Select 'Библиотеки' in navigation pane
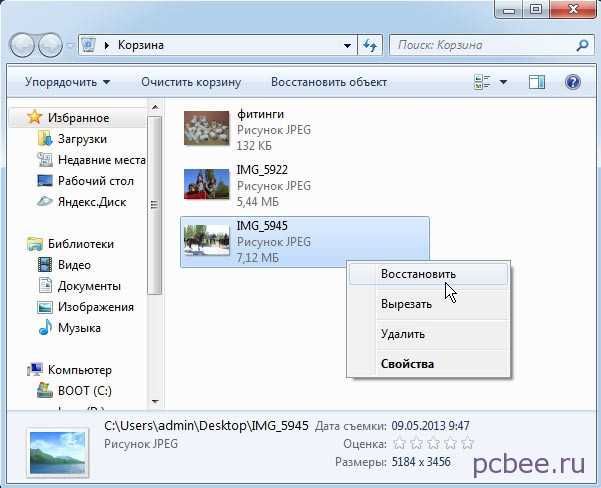Viewport: 601px width, 488px height. pyautogui.click(x=80, y=244)
